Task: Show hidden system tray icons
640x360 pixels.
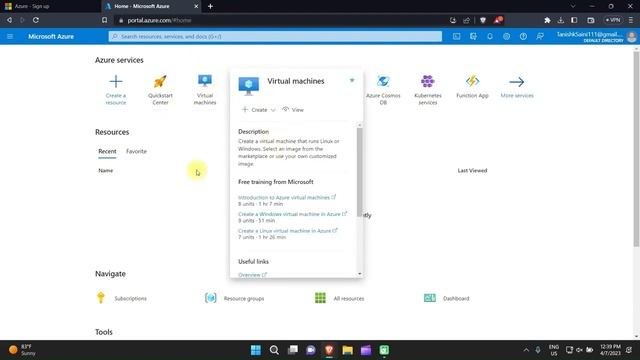Action: point(526,350)
